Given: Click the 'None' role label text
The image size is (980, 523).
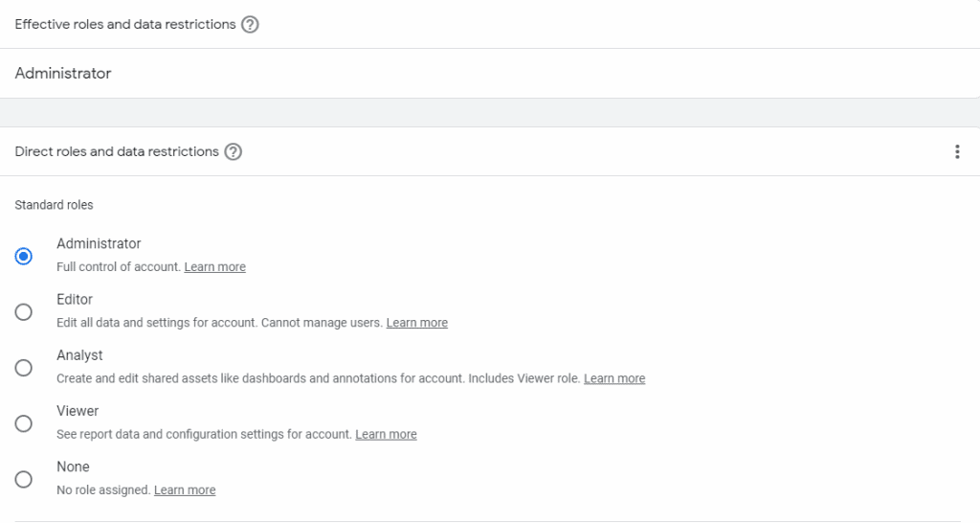Looking at the screenshot, I should pyautogui.click(x=73, y=466).
